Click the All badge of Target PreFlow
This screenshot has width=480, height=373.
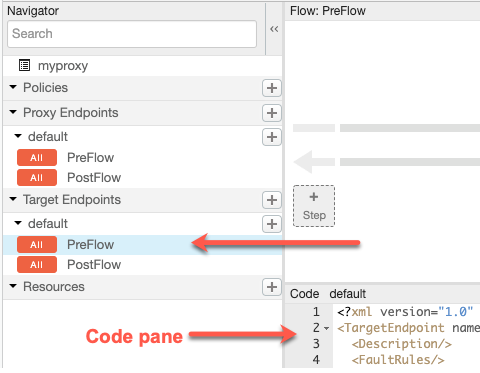pyautogui.click(x=37, y=245)
